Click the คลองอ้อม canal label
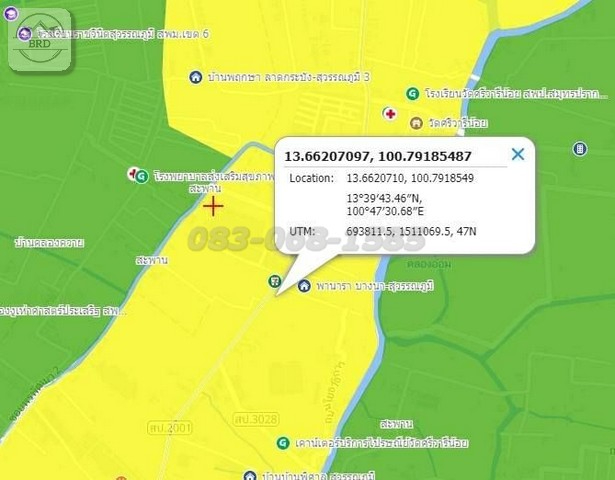Viewport: 615px width, 480px height. click(429, 264)
